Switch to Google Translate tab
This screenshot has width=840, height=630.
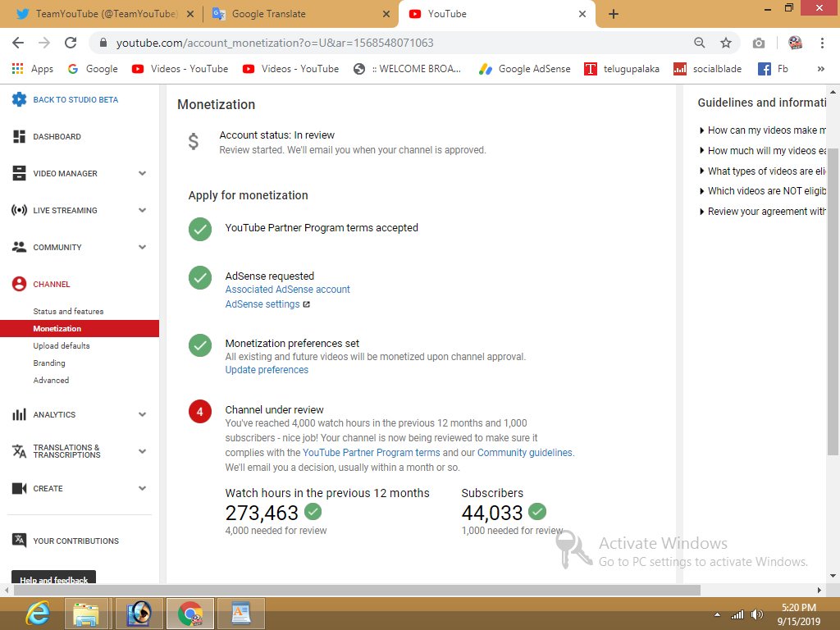coord(300,14)
